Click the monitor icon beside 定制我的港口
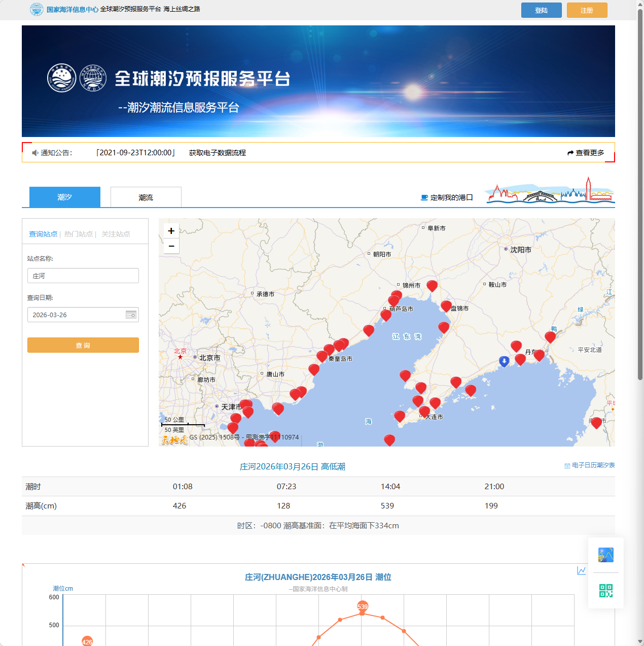 point(423,197)
